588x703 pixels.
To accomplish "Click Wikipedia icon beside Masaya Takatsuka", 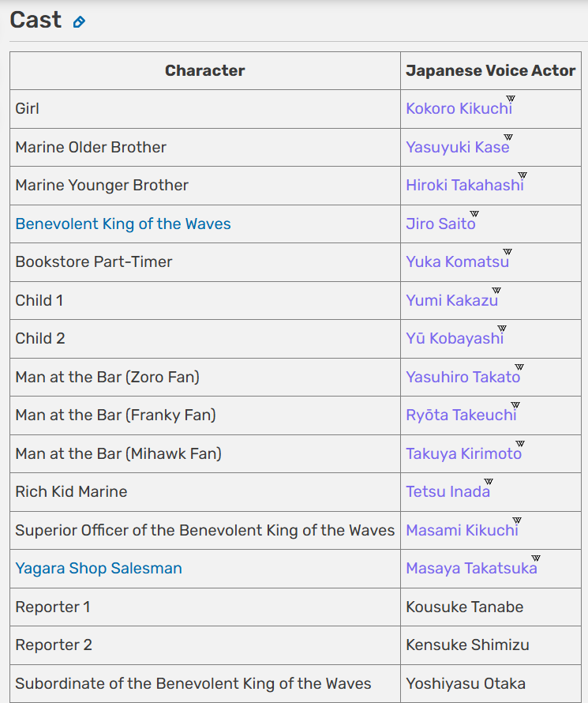I will 536,558.
